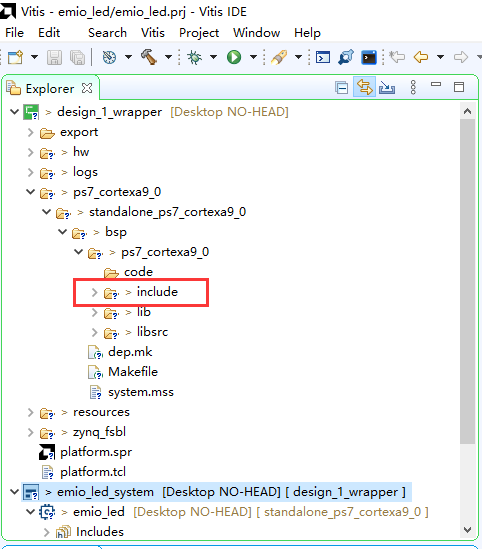
Task: Click the green Run button icon
Action: point(234,57)
